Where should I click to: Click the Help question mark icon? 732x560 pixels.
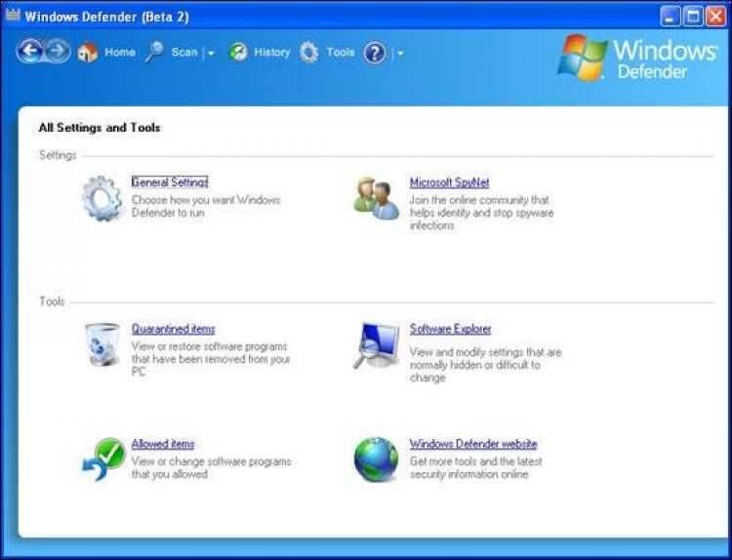[375, 53]
